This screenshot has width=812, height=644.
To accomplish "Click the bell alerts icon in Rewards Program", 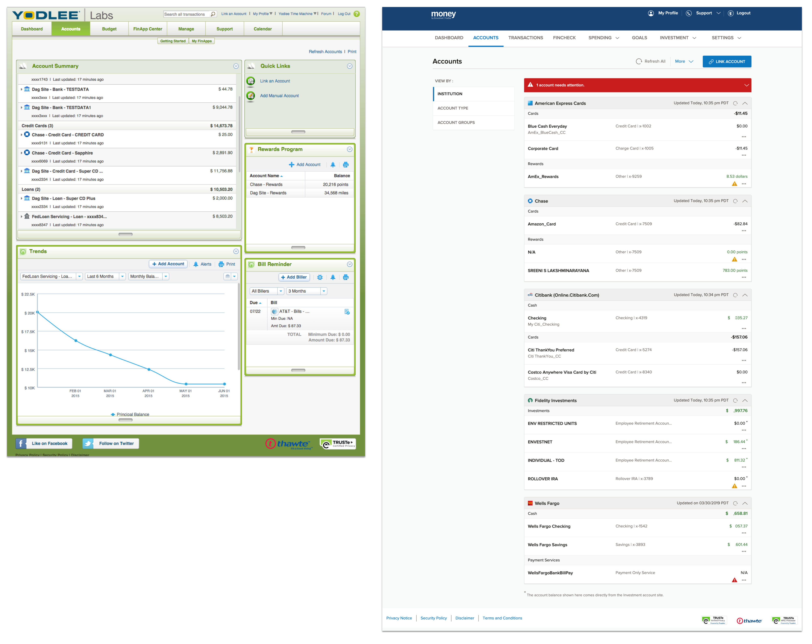I will pos(333,165).
